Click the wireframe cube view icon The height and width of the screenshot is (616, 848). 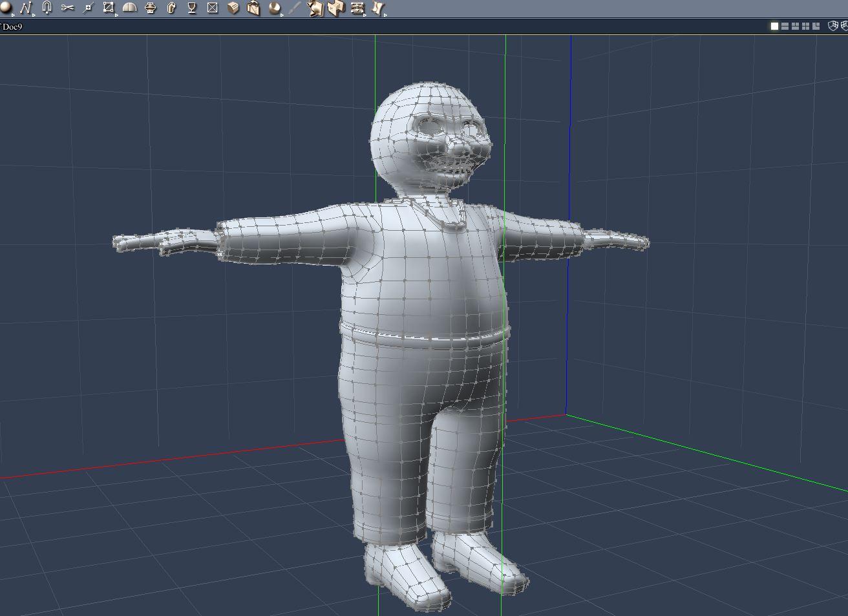point(833,27)
